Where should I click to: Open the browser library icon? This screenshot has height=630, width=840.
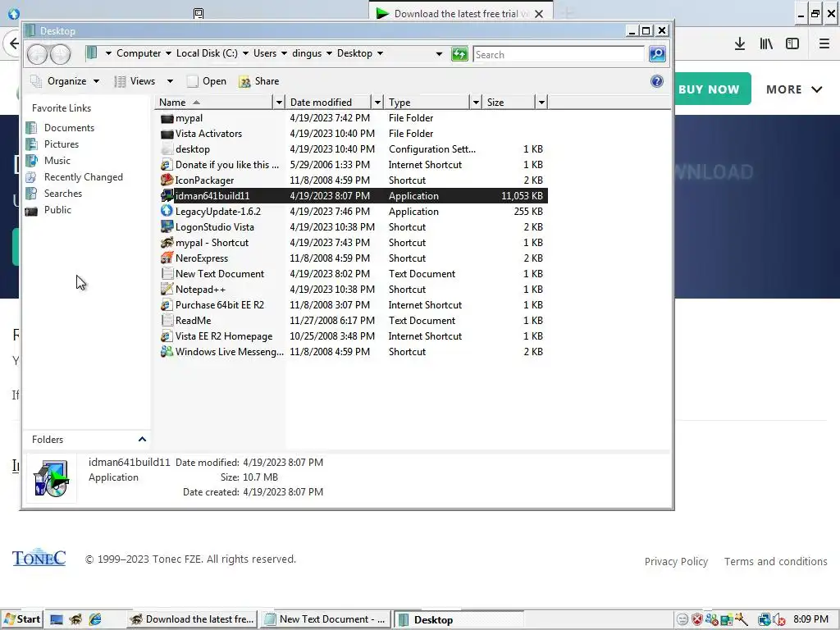pyautogui.click(x=766, y=44)
